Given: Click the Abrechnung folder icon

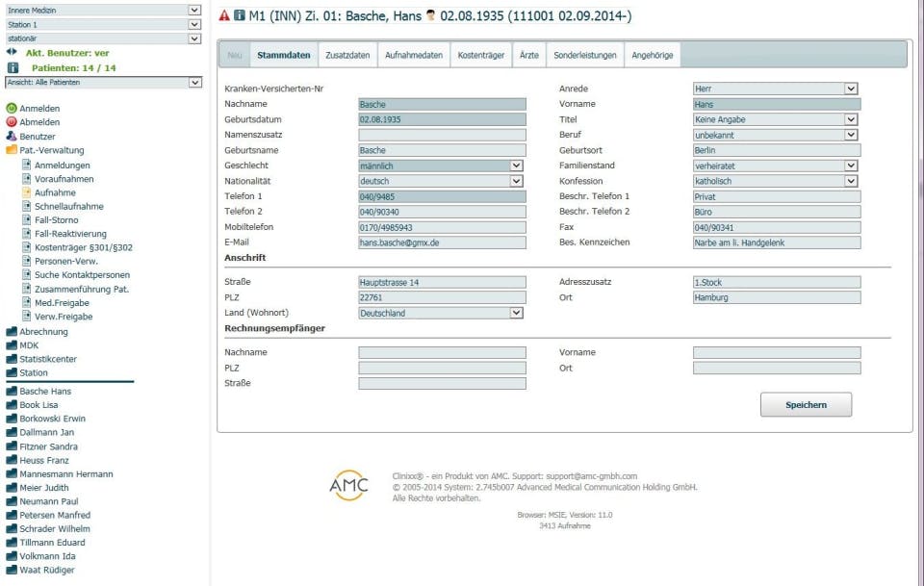Looking at the screenshot, I should [12, 331].
